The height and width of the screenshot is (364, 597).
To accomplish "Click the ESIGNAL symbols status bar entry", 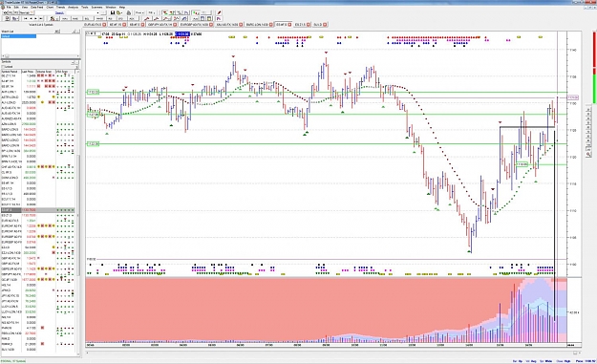I will click(x=13, y=360).
